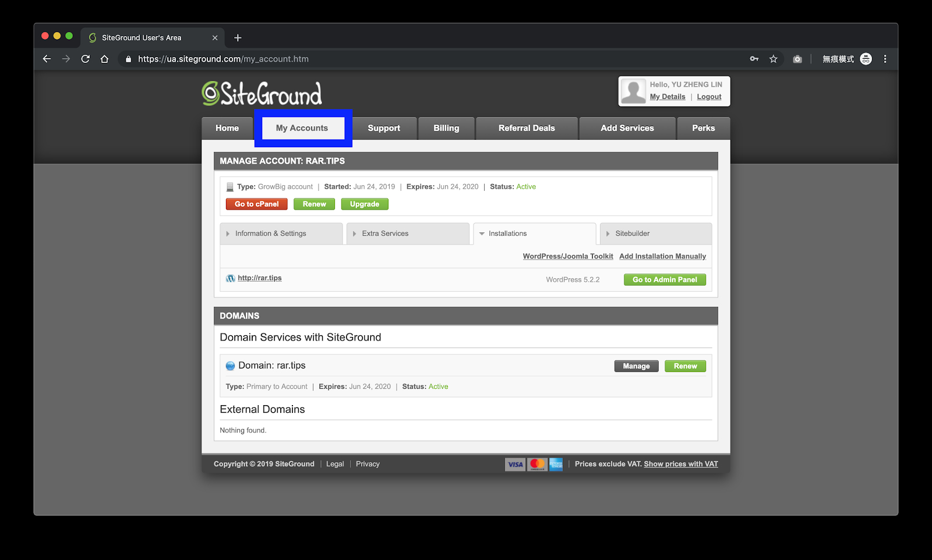
Task: Click the Upgrade button
Action: click(365, 204)
